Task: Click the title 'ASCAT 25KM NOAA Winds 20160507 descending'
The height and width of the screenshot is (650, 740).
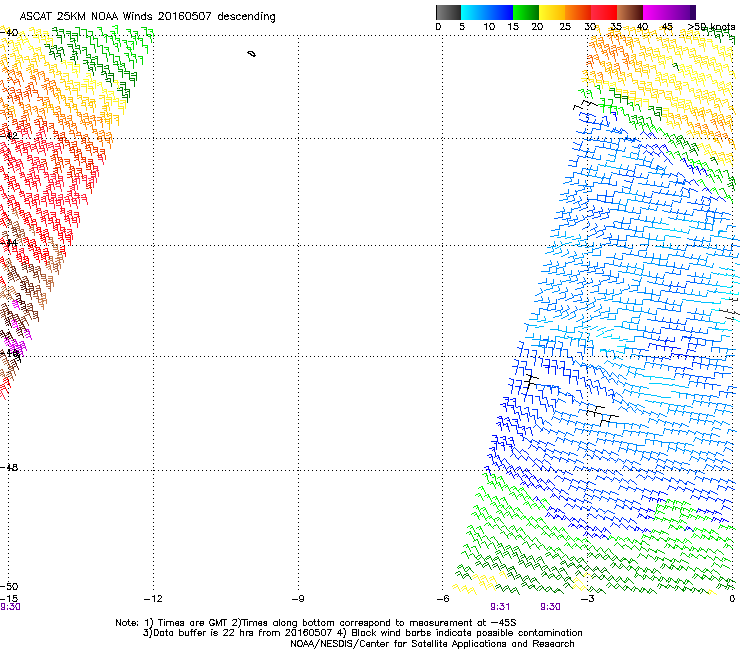Action: click(x=147, y=17)
